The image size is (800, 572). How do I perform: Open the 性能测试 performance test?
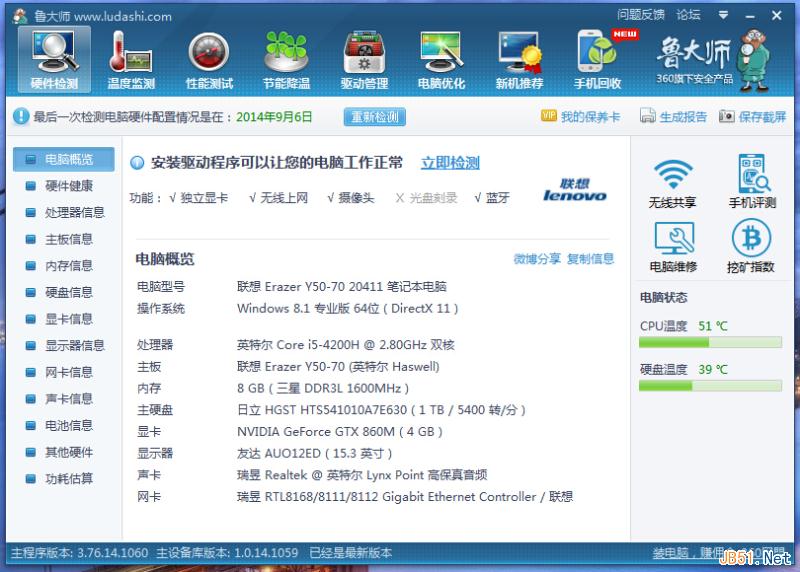coord(209,60)
